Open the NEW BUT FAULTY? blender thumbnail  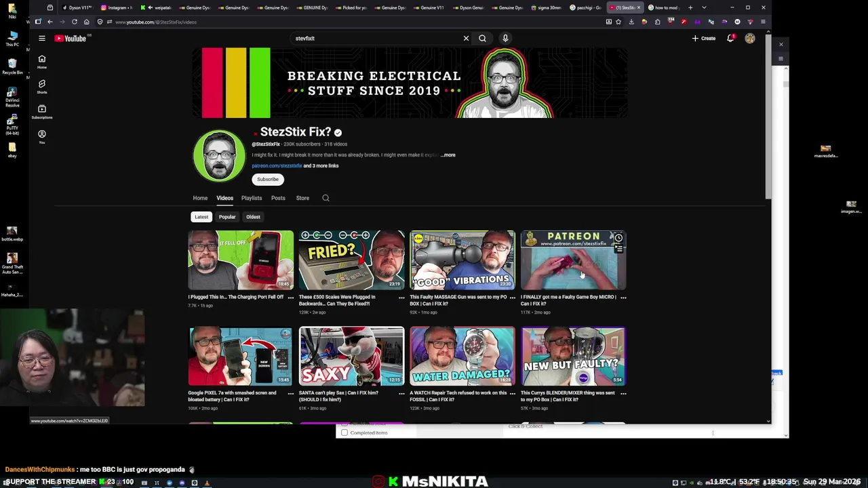tap(573, 357)
